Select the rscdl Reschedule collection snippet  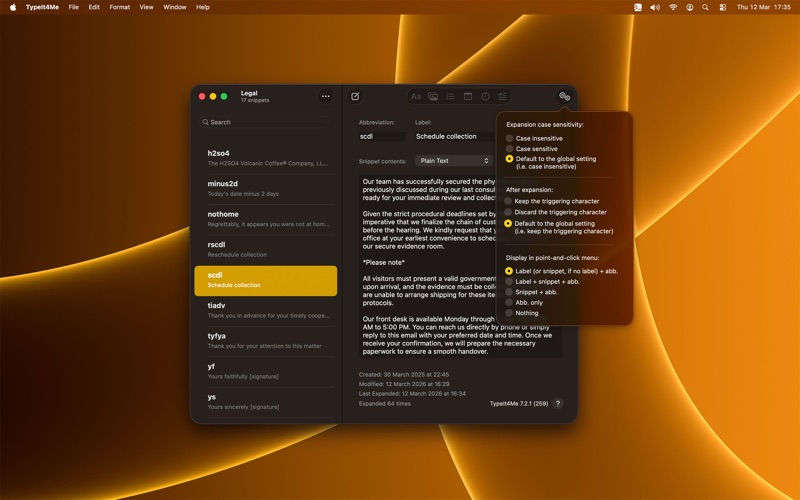point(265,249)
